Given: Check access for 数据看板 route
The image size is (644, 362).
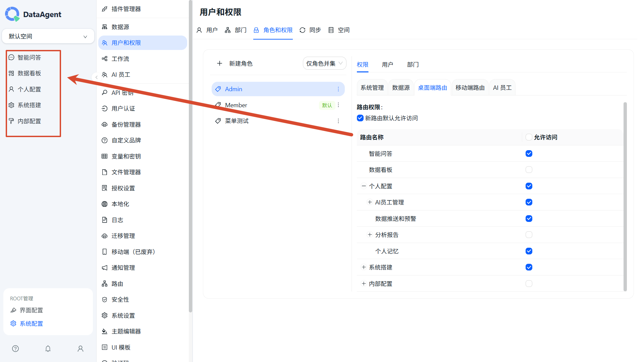Looking at the screenshot, I should 529,170.
